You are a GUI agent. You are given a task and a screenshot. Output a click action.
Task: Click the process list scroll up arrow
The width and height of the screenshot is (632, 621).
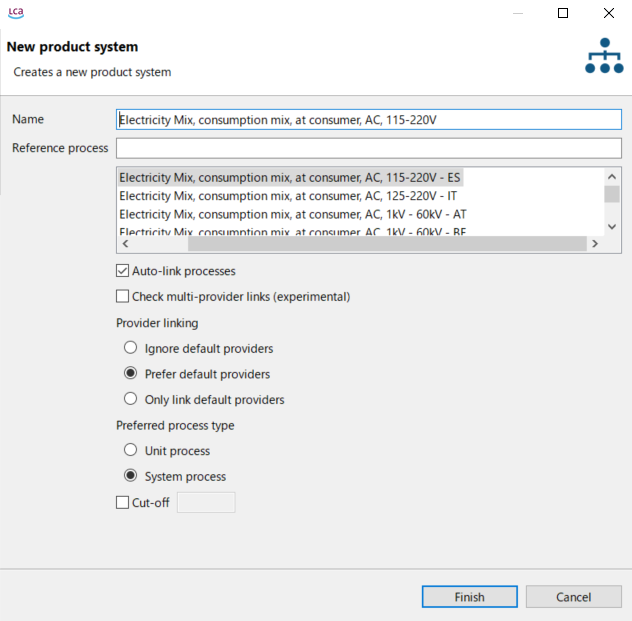pos(612,177)
